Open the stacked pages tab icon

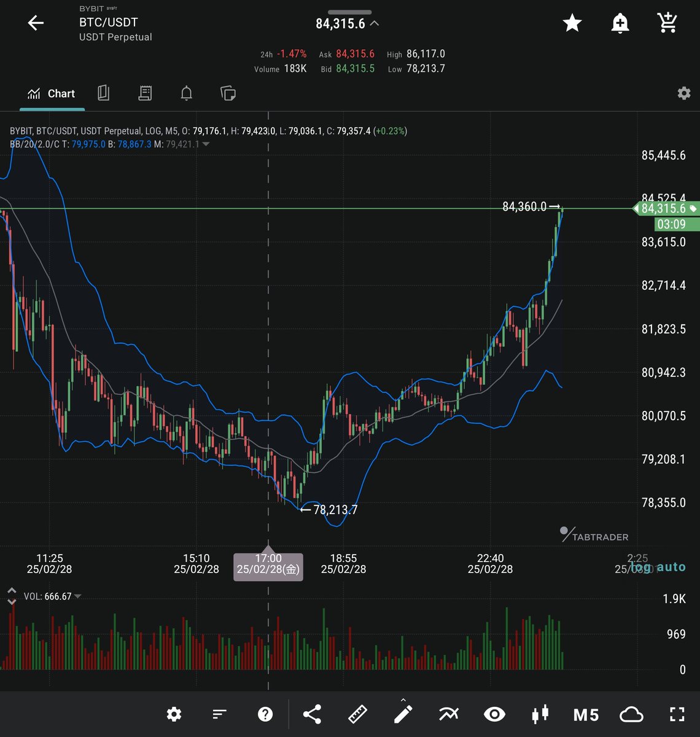pyautogui.click(x=228, y=93)
